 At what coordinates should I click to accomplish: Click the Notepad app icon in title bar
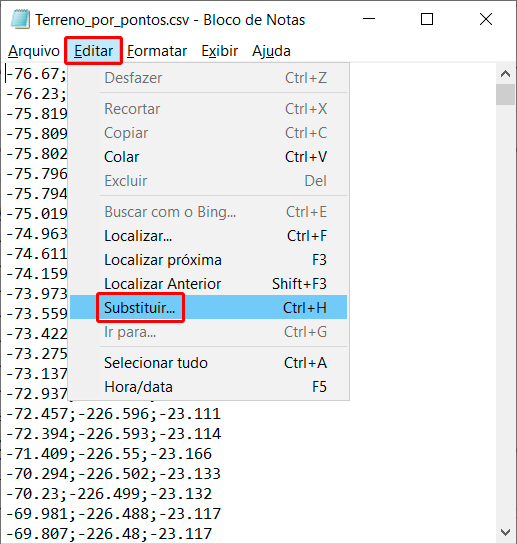tap(20, 19)
